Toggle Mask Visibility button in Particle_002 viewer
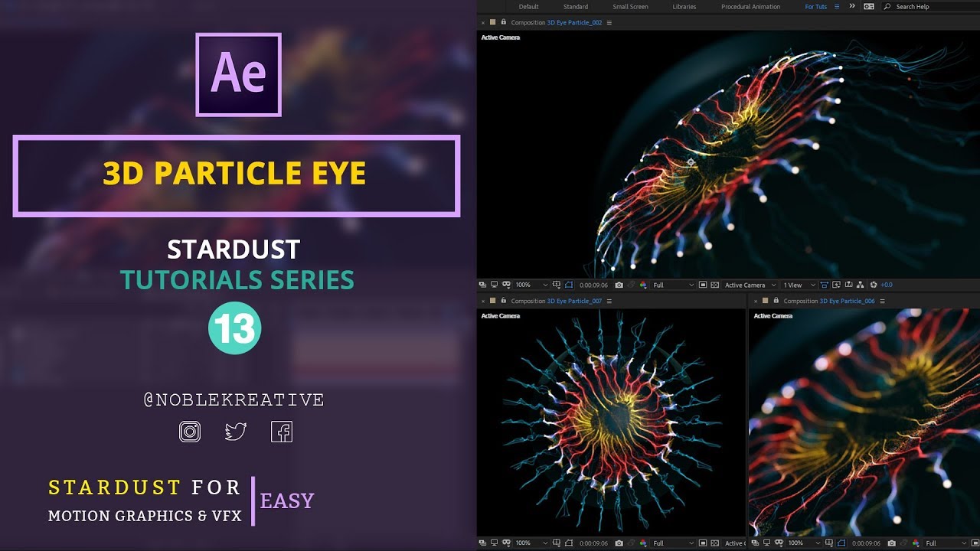The height and width of the screenshot is (551, 980). [x=569, y=285]
